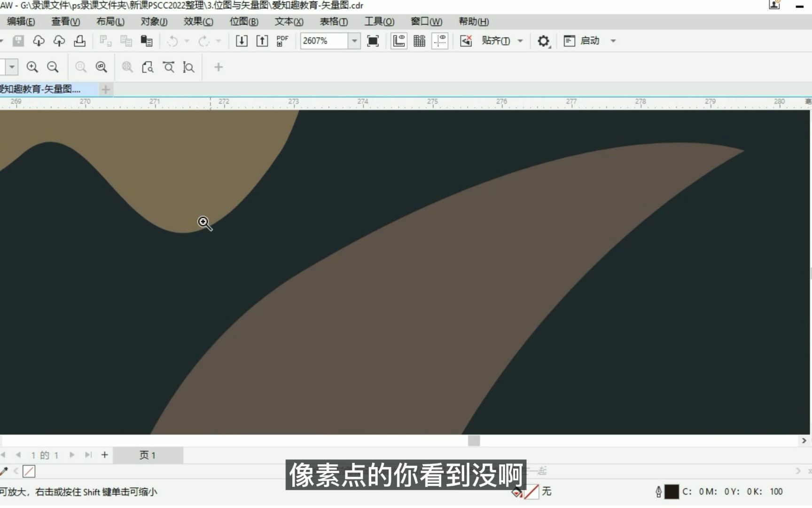Click the palette scroll-right arrow
812x508 pixels.
(798, 471)
